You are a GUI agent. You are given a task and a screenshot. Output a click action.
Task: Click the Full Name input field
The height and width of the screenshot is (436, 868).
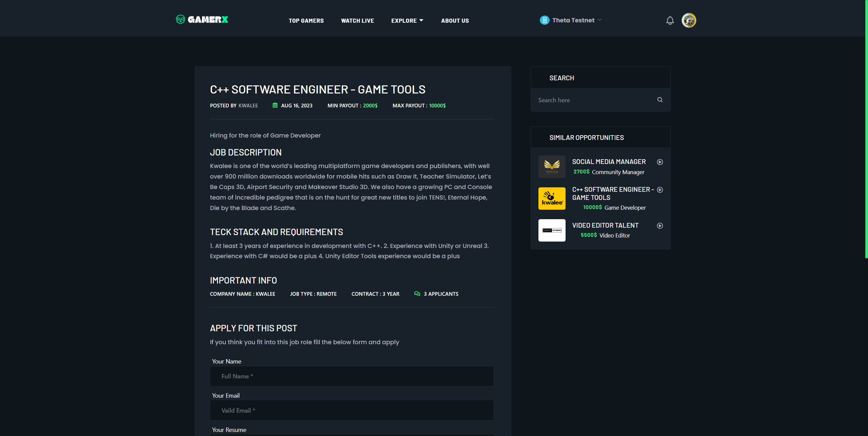tap(352, 376)
